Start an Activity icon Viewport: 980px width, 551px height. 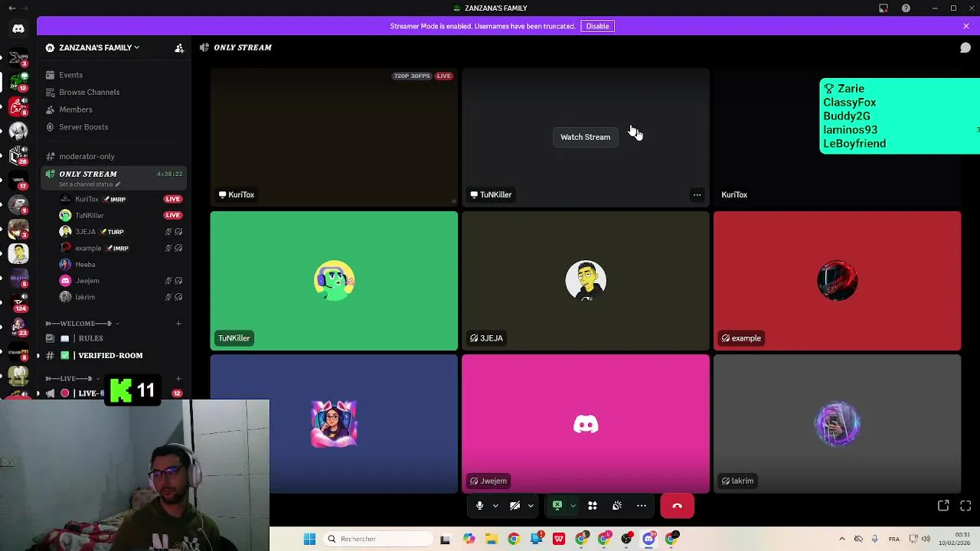tap(592, 506)
